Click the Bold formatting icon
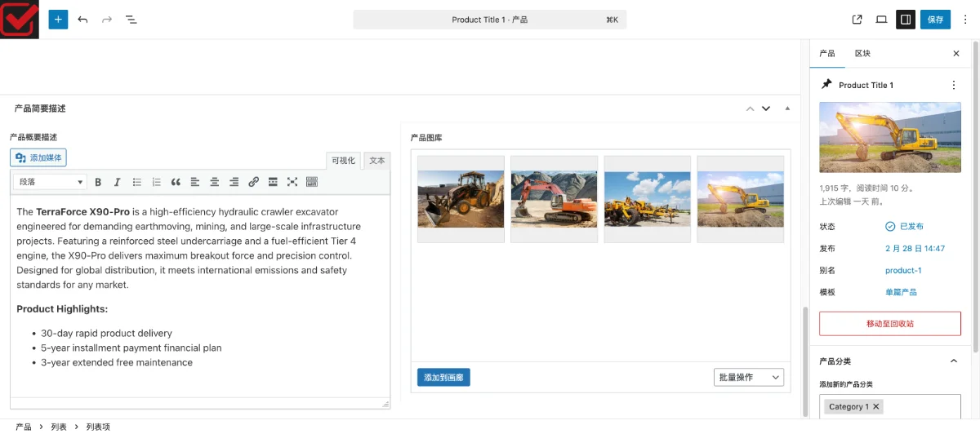 (98, 182)
